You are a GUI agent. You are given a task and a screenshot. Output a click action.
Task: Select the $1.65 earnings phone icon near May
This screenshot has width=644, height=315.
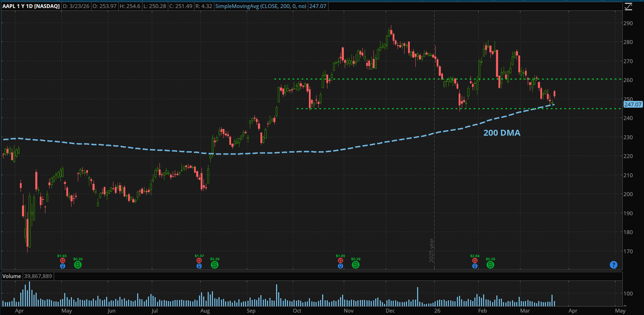click(x=62, y=260)
